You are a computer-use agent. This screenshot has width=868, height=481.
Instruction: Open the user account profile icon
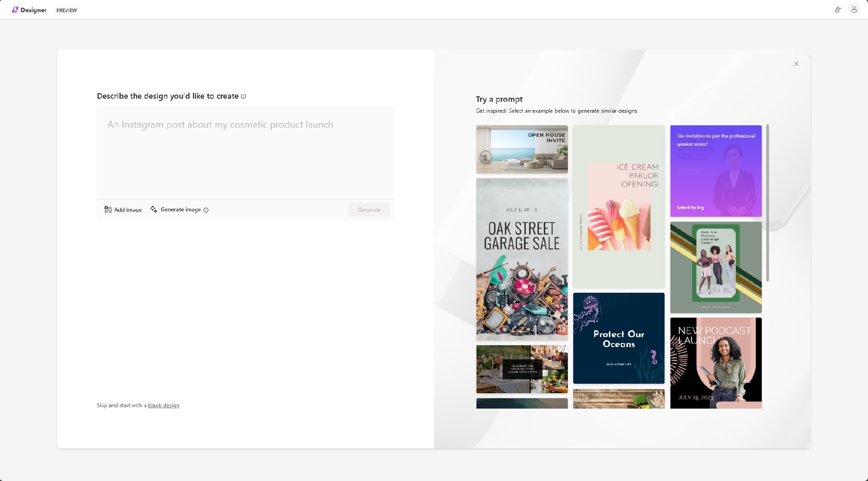coord(854,10)
